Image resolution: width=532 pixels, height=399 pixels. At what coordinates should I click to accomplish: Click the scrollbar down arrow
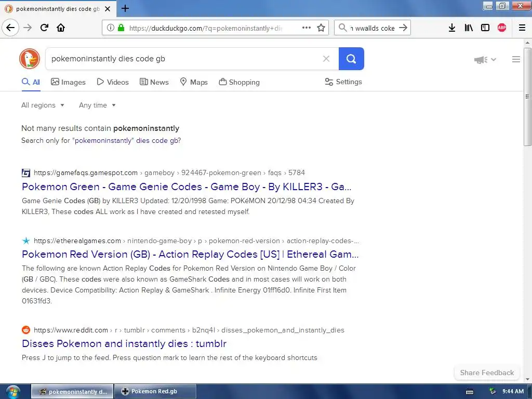pos(527,379)
